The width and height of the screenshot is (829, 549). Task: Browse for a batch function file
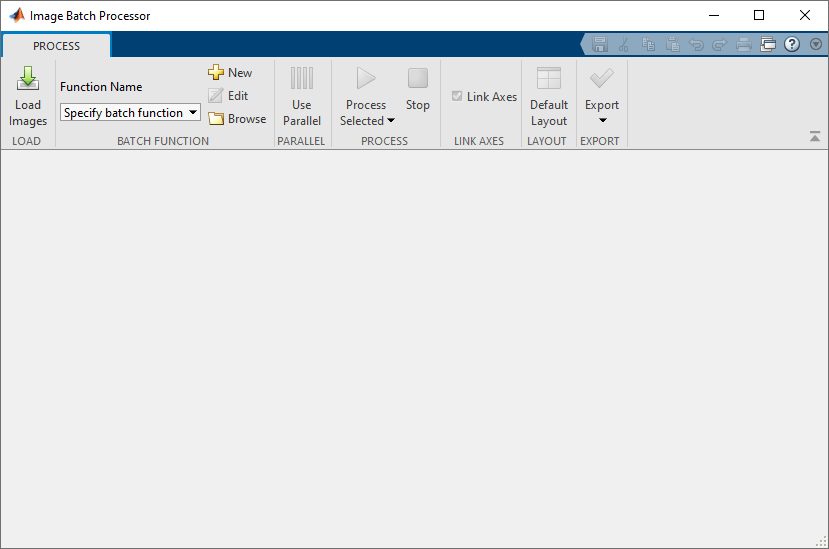tap(237, 119)
